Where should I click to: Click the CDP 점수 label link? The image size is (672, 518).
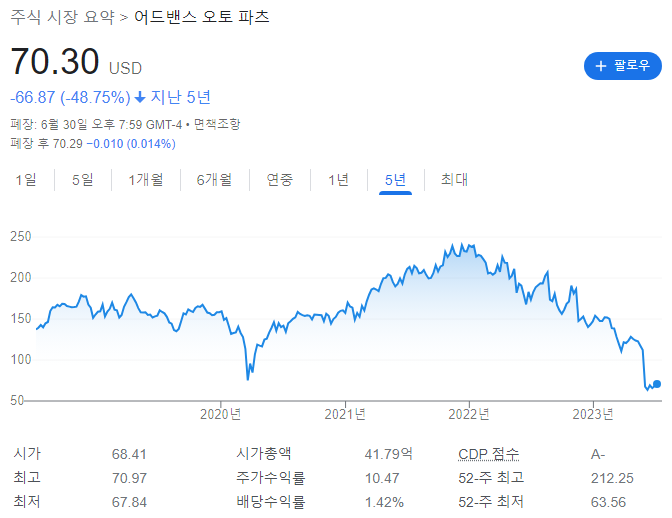click(x=489, y=454)
